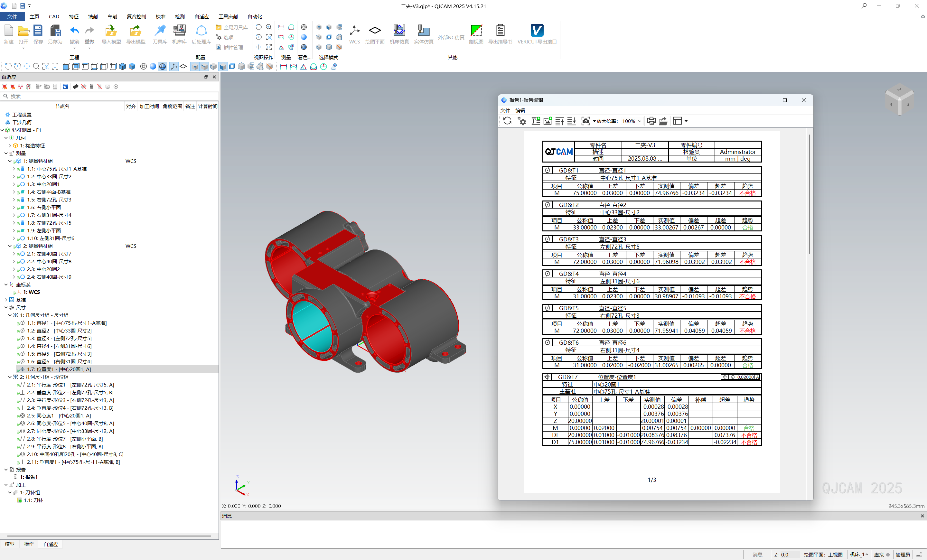
Task: Open the 检测 ribbon tab
Action: pos(180,16)
